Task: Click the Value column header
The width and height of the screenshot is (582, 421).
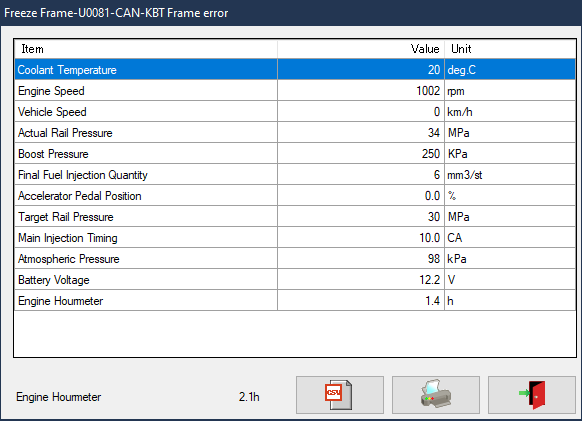Action: (361, 49)
